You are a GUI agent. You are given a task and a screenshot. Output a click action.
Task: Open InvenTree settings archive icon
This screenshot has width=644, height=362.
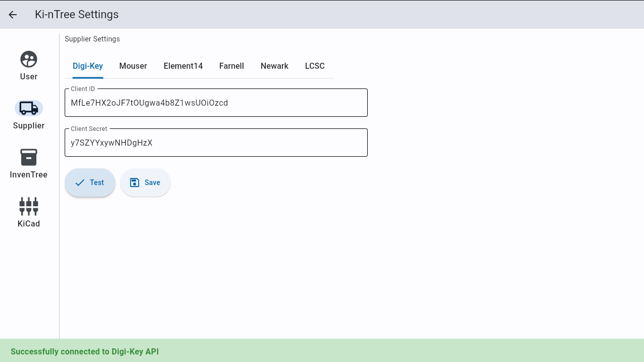[x=29, y=157]
